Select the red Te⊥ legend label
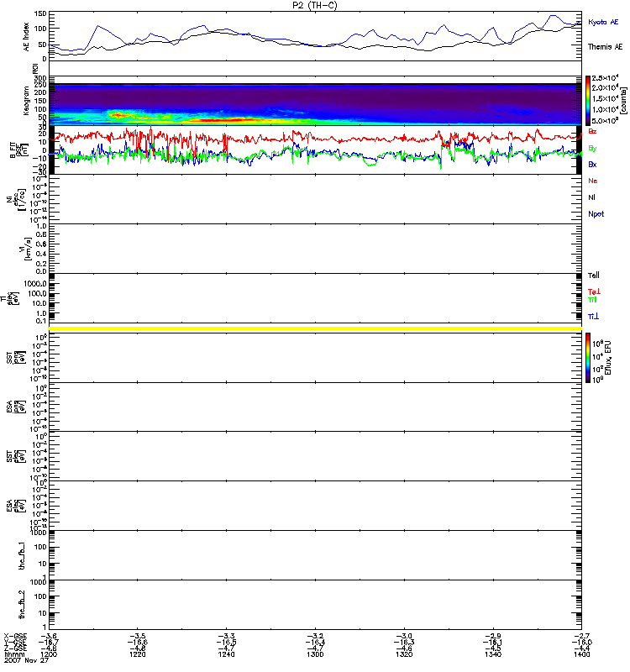The width and height of the screenshot is (630, 672). coord(594,291)
